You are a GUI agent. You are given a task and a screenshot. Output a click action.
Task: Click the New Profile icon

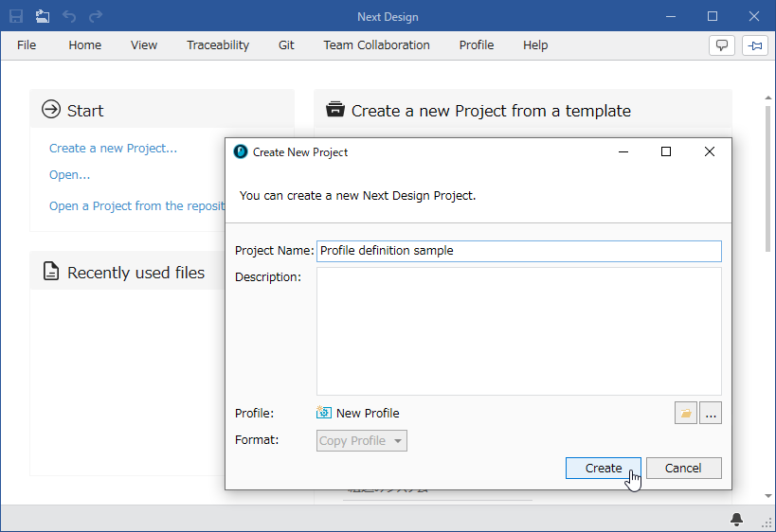[324, 413]
